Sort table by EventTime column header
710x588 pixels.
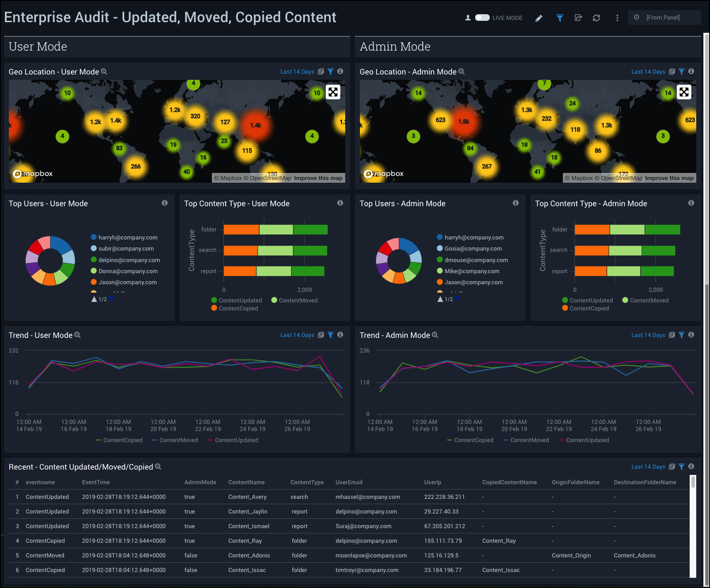[x=96, y=482]
